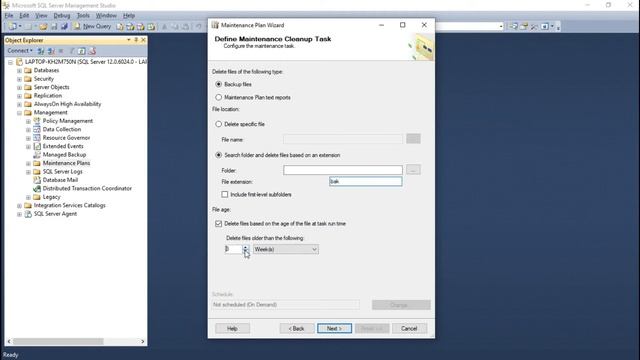
Task: Open the Connect dropdown in Object Explorer
Action: [20, 51]
